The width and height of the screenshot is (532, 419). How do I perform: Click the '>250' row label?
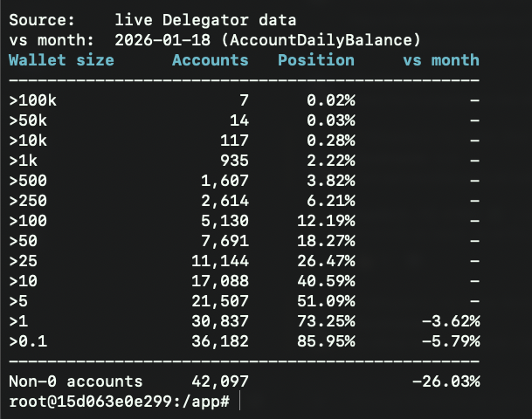pyautogui.click(x=28, y=201)
